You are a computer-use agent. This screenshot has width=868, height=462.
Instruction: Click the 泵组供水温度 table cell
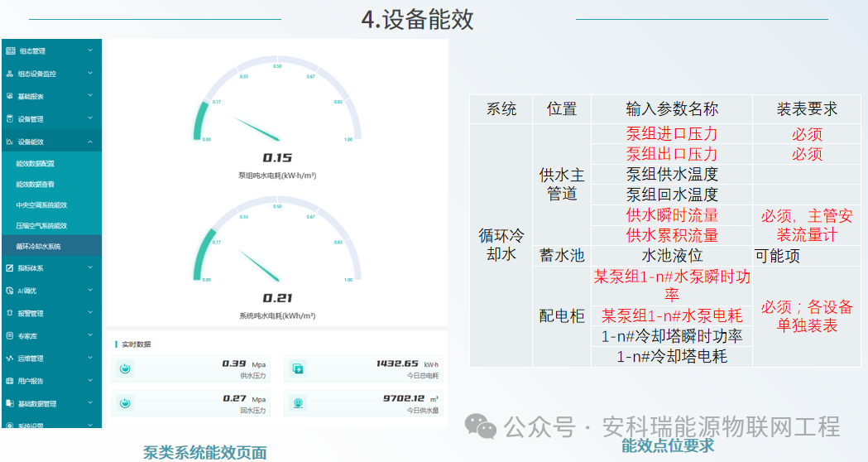(x=672, y=175)
